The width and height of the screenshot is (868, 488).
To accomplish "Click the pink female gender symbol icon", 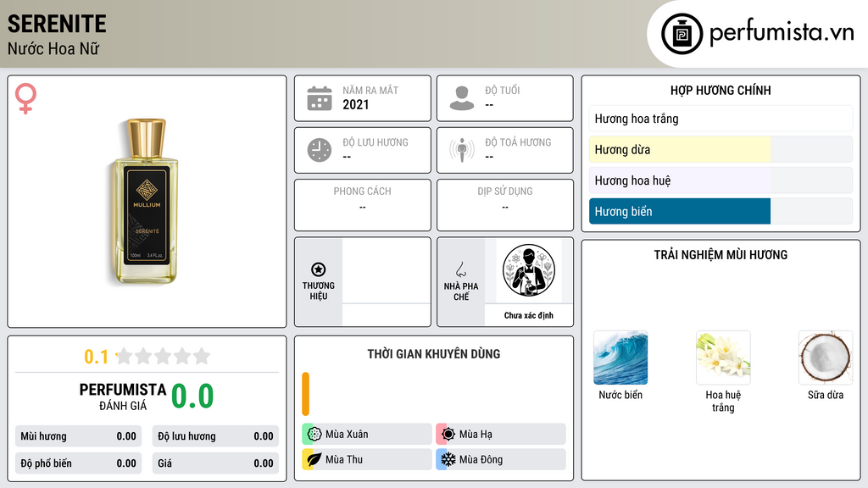I will 25,98.
